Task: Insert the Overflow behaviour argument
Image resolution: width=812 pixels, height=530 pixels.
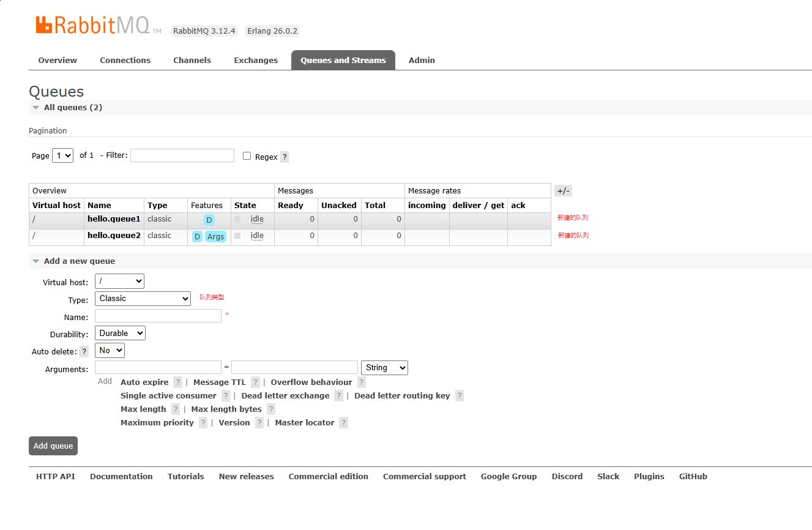Action: coord(311,383)
